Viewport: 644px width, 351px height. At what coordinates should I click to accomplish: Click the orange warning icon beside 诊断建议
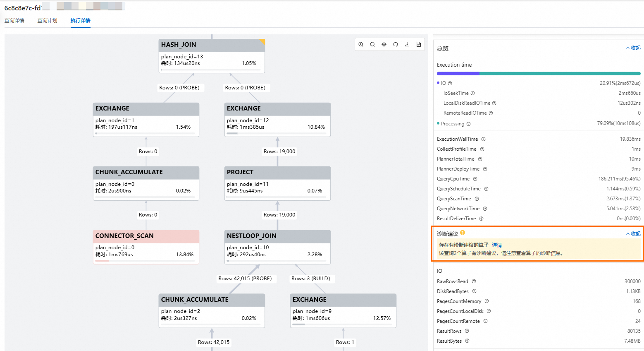pos(463,233)
